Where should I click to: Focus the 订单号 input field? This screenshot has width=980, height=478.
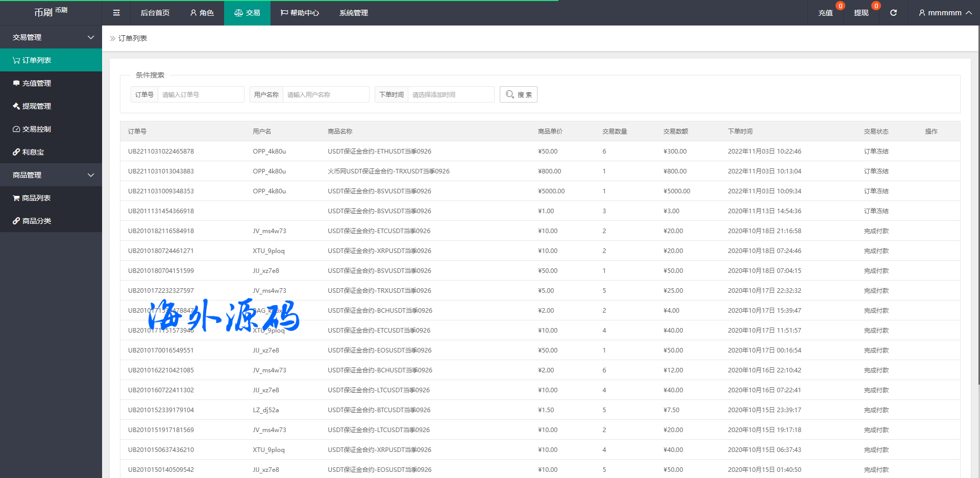pos(201,94)
